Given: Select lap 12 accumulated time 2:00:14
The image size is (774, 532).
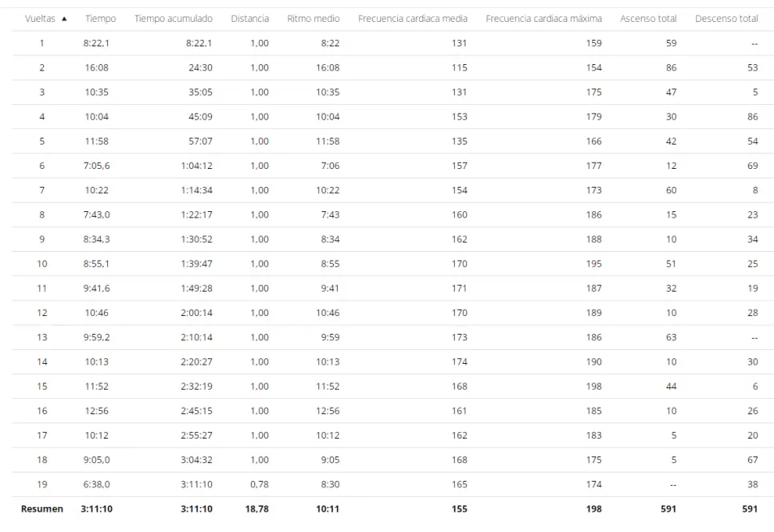Looking at the screenshot, I should point(197,313).
